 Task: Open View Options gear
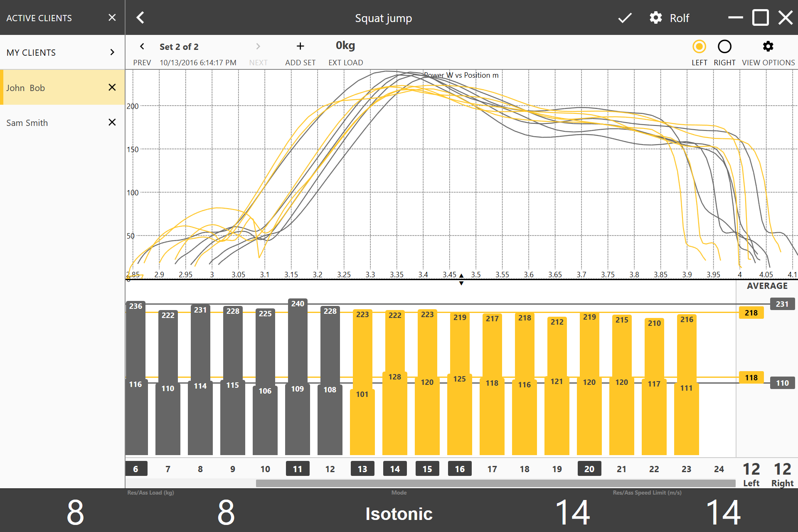tap(768, 46)
